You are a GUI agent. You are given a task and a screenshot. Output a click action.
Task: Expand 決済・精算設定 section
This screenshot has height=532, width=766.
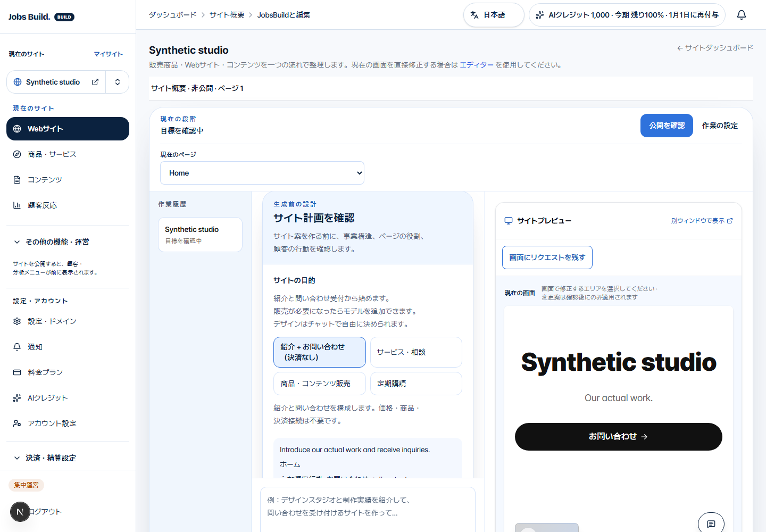coord(68,458)
